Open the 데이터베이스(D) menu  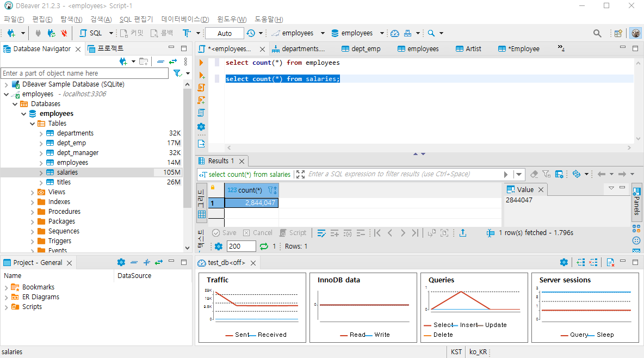pyautogui.click(x=185, y=20)
